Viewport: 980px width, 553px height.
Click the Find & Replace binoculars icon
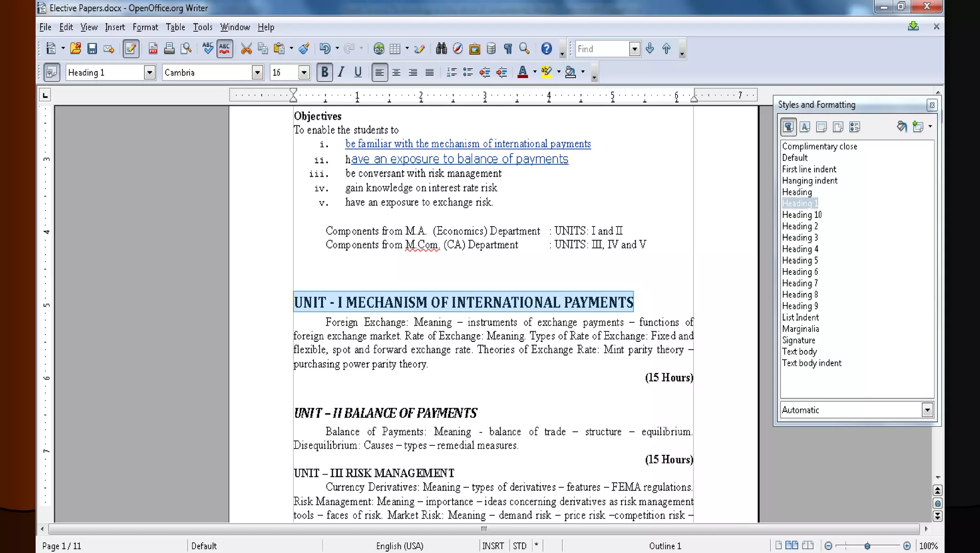pos(441,48)
